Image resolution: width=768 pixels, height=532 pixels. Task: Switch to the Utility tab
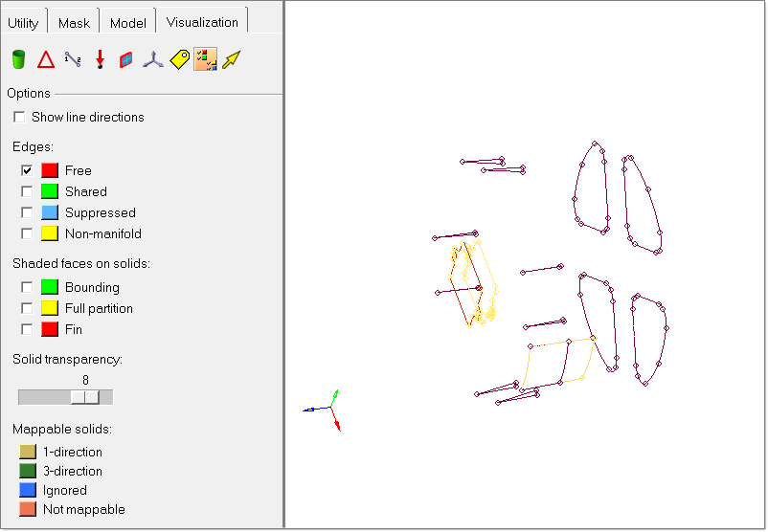point(23,23)
